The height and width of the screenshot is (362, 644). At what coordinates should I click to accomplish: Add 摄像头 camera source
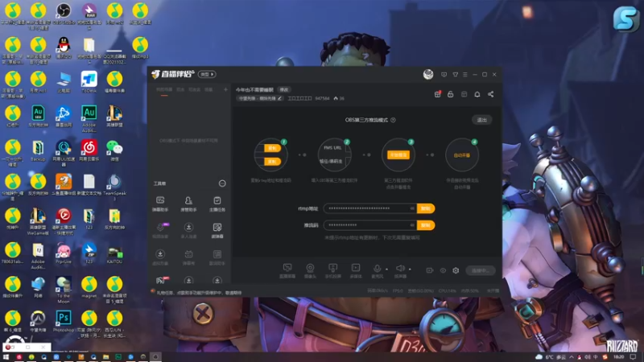click(x=310, y=271)
